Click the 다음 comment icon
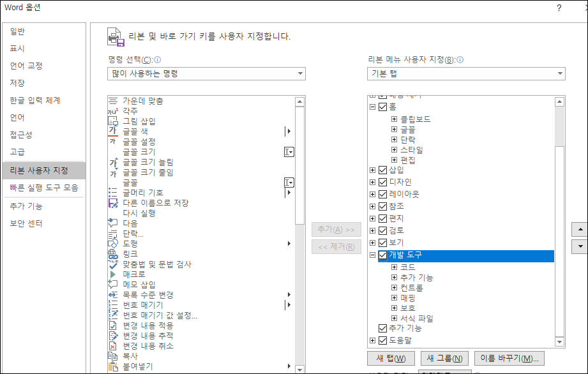Image resolution: width=588 pixels, height=374 pixels. 113,223
